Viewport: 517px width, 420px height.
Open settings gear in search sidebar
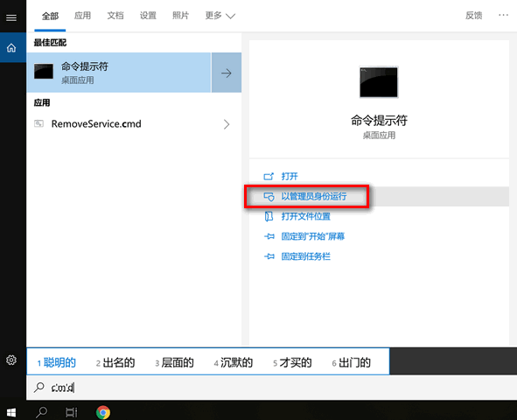tap(11, 360)
